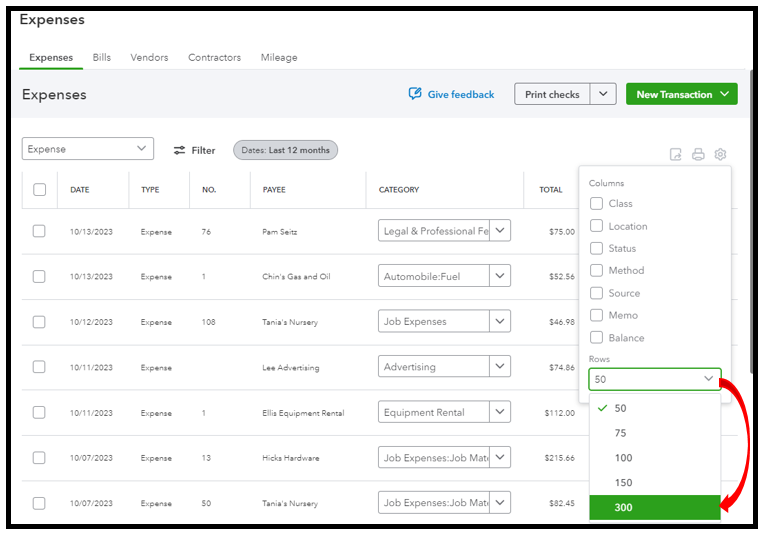Open the Advertising category dropdown
Screen dimensions: 766x534
[x=500, y=367]
